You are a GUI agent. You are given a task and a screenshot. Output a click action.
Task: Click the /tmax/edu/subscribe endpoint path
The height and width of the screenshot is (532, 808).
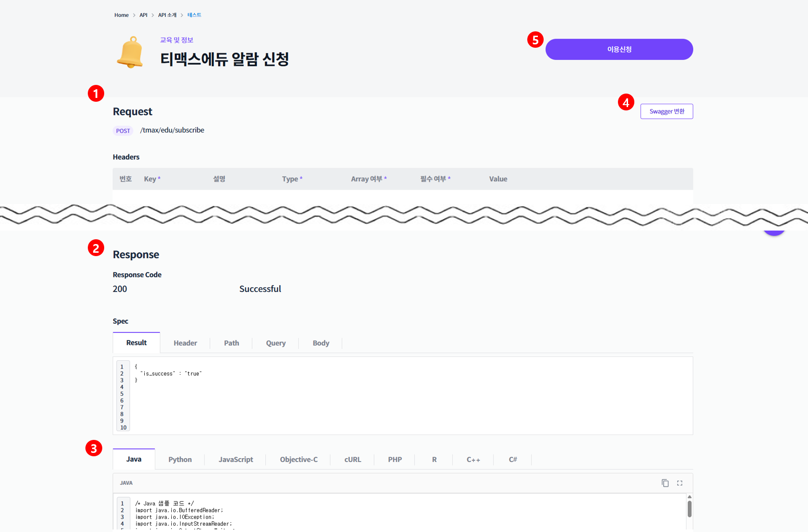pyautogui.click(x=172, y=130)
